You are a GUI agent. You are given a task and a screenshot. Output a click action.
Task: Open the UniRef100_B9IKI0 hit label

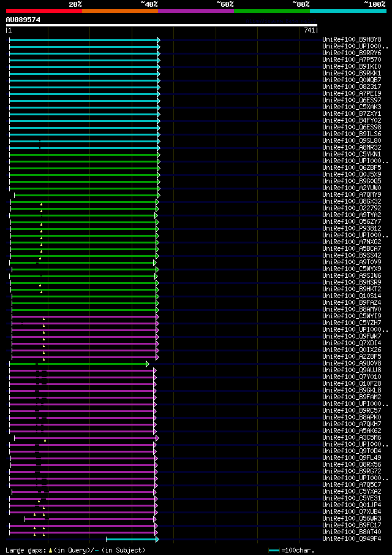coord(352,67)
